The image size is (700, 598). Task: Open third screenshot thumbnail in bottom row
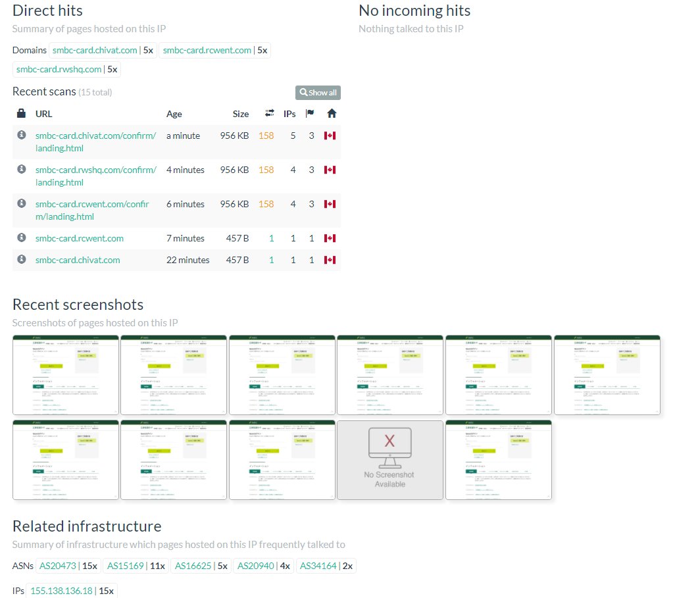pyautogui.click(x=282, y=460)
